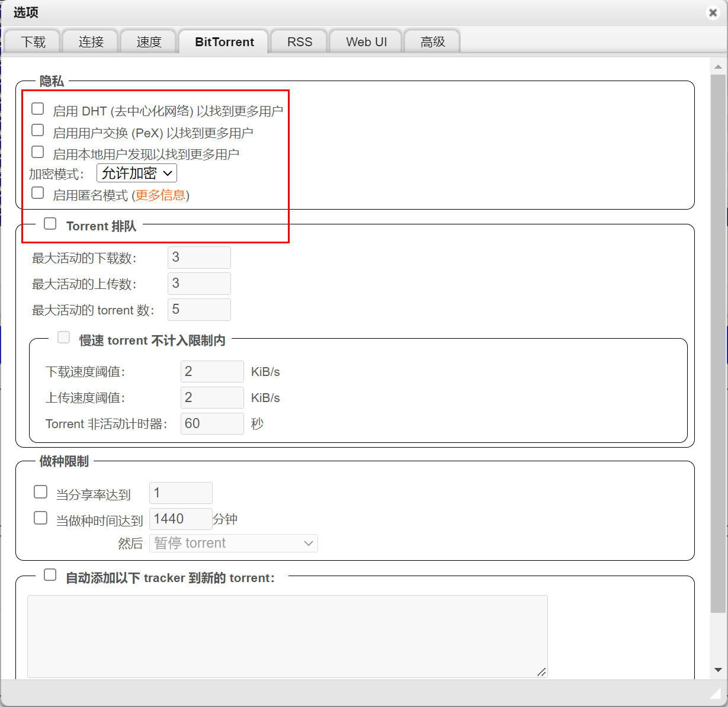Viewport: 728px width, 707px height.
Task: Enable 启用本地用户发现 checkbox
Action: tap(38, 152)
